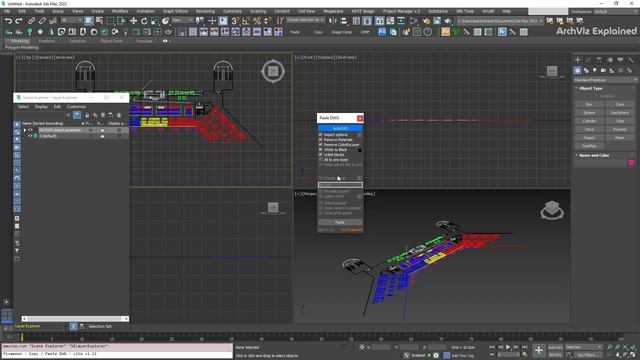Activate the Select and Scale tool
Screen dimensions: 640x360
155,21
